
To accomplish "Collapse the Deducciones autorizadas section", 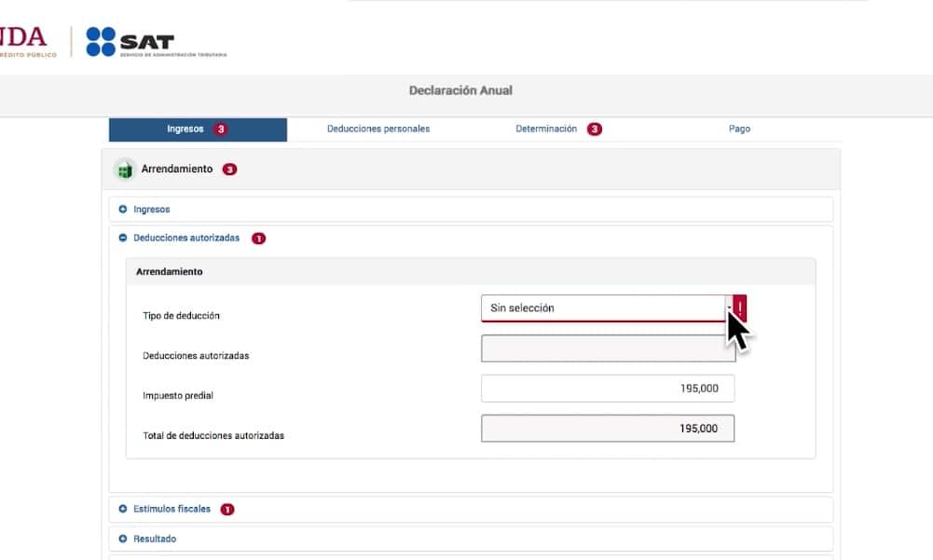I will [185, 239].
